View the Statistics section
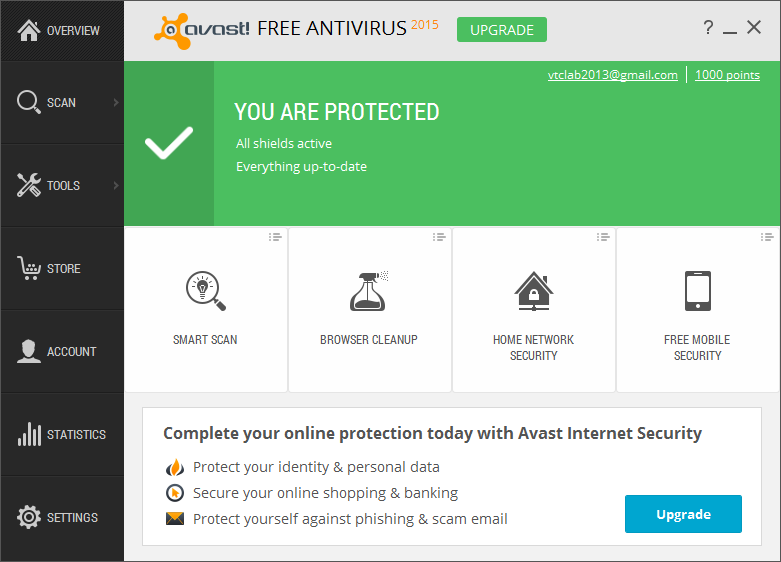Image resolution: width=781 pixels, height=562 pixels. (x=62, y=434)
